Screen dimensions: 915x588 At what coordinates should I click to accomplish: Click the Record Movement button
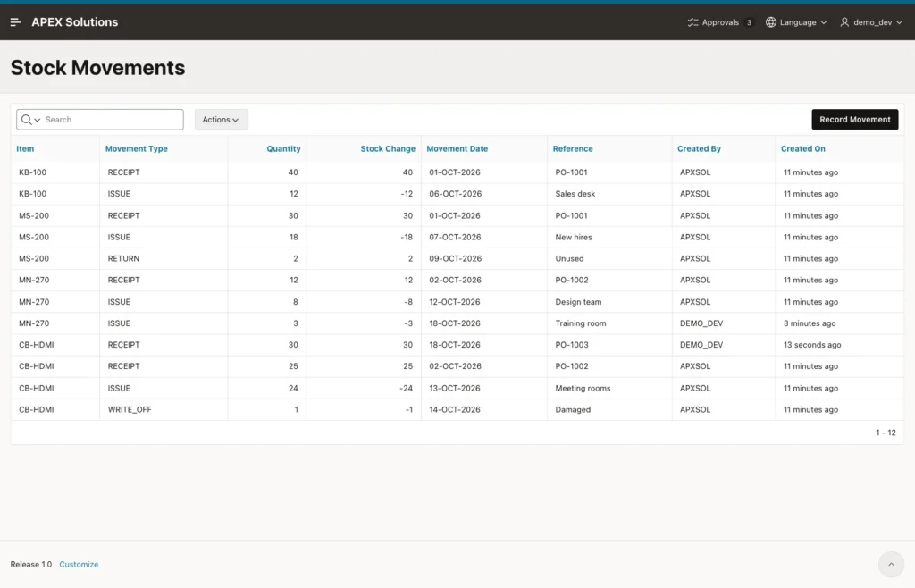855,120
